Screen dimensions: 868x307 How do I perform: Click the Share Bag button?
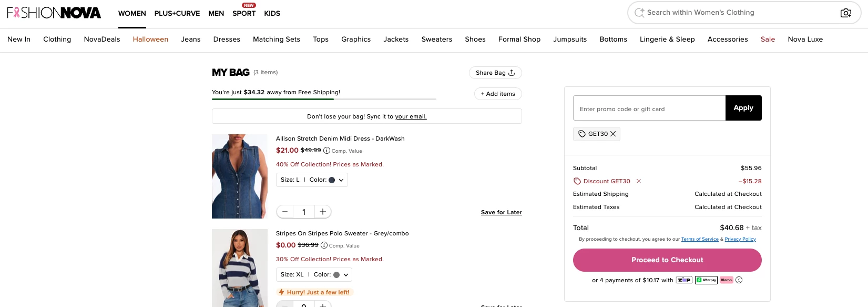pos(495,73)
